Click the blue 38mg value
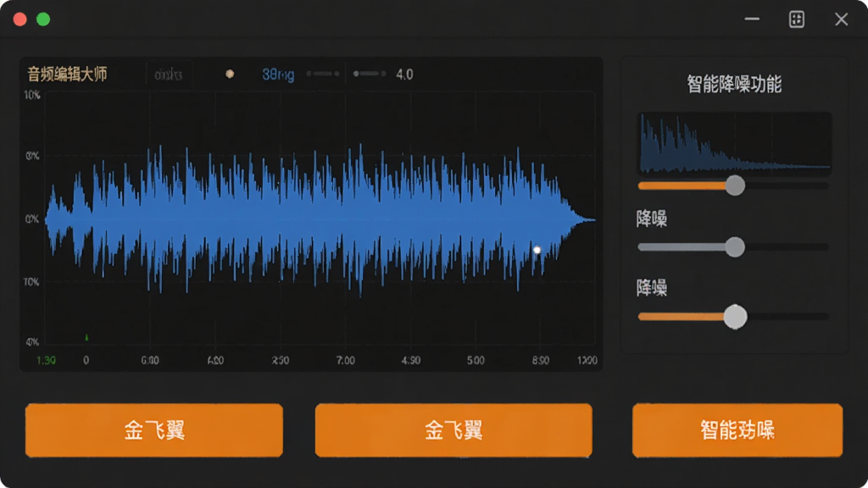The image size is (868, 488). point(278,75)
